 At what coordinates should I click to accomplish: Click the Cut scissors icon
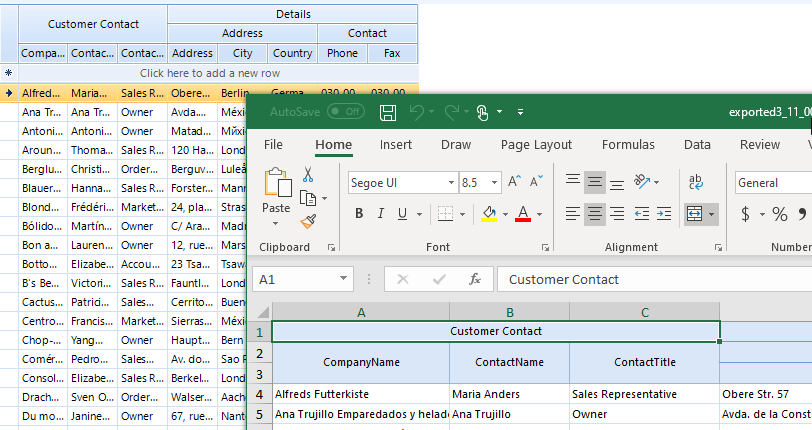[308, 175]
